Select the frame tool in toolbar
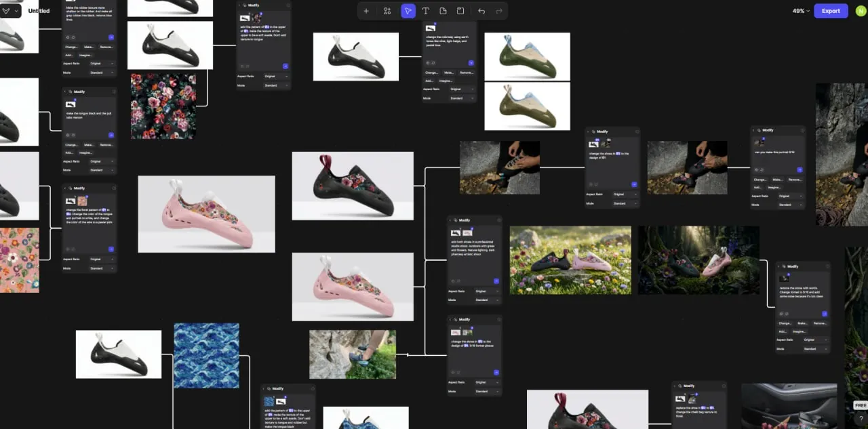This screenshot has height=429, width=868. click(x=460, y=11)
